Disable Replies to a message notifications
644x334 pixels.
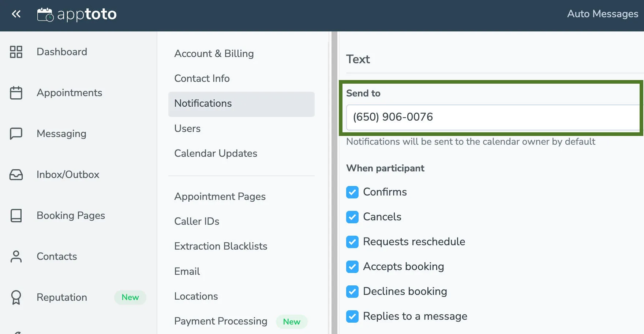pos(352,316)
